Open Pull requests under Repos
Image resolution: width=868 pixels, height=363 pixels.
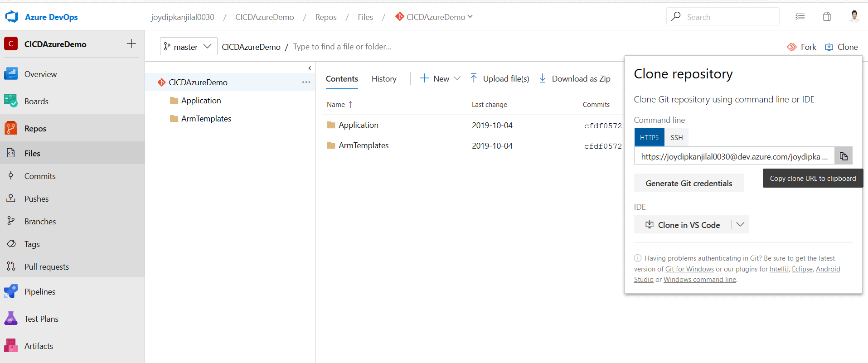73,266
